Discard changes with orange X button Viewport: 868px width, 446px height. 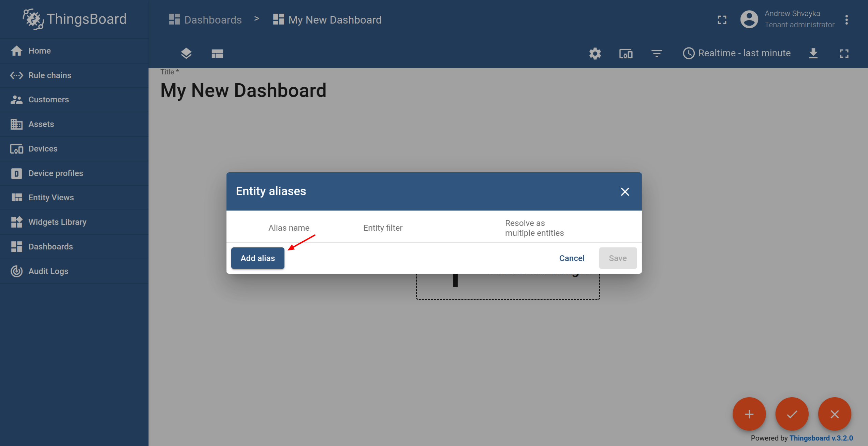834,414
